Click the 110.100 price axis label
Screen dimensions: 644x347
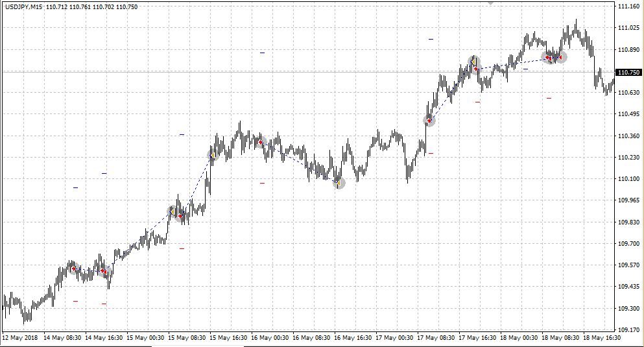pyautogui.click(x=628, y=179)
